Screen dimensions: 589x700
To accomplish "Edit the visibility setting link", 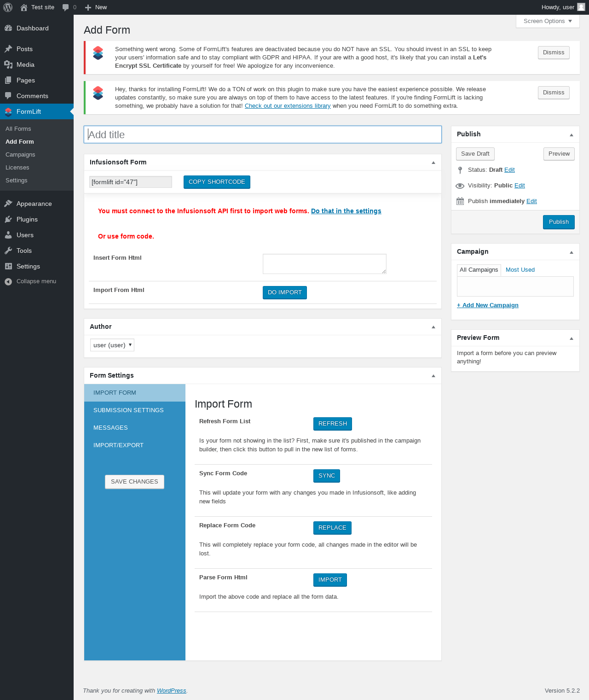I will [520, 186].
